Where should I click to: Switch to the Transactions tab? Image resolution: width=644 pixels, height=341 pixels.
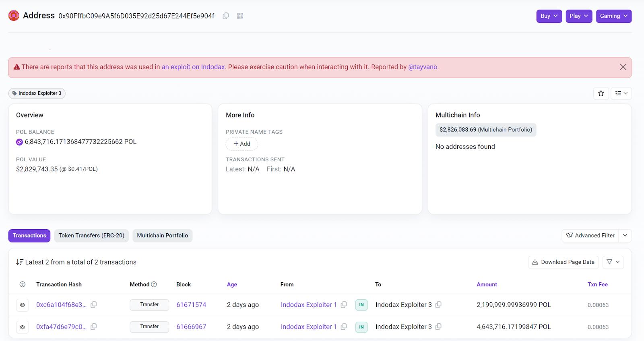click(29, 236)
